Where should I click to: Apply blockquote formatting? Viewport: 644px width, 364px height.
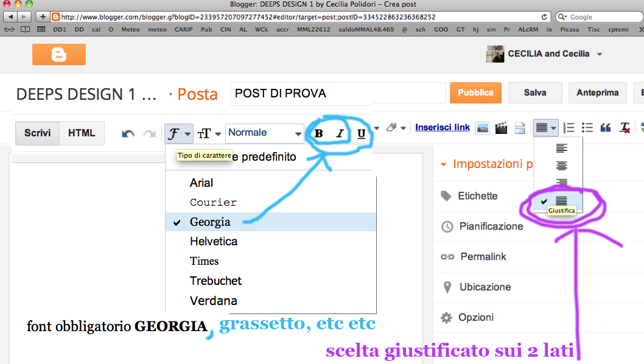(x=606, y=128)
